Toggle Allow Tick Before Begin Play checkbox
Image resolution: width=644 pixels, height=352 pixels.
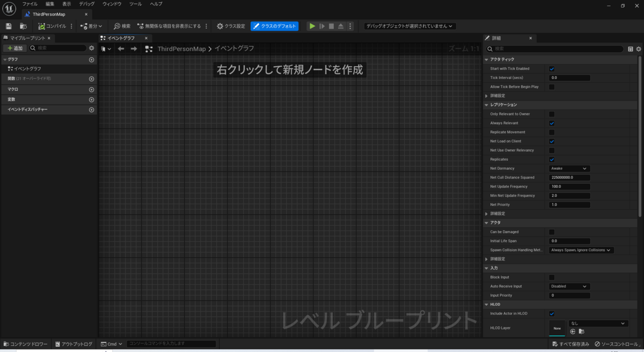tap(552, 87)
